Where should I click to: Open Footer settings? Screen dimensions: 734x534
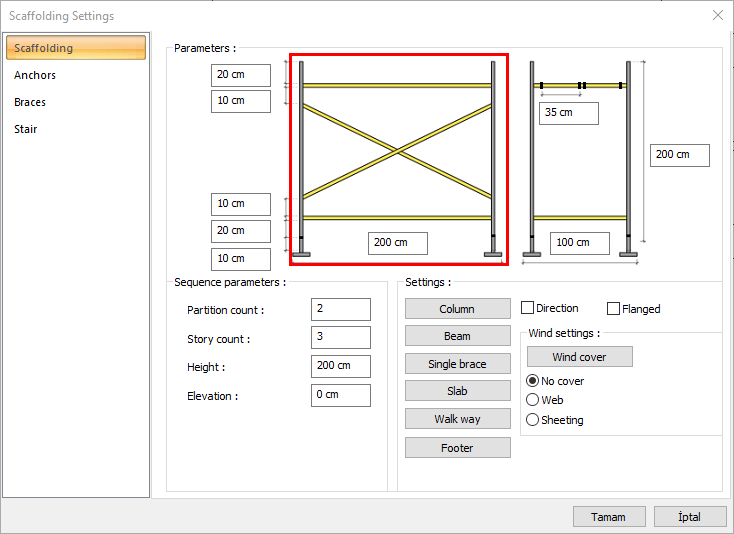457,448
